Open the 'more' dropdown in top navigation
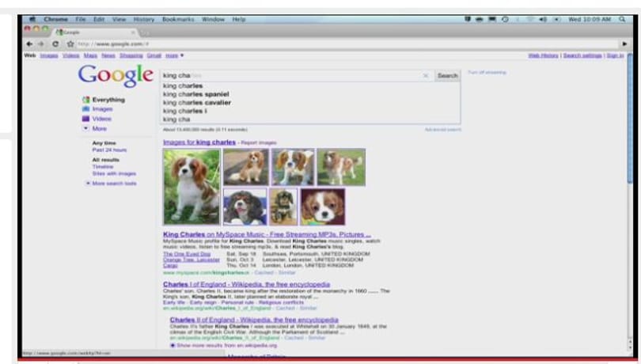641x364 pixels. 175,55
